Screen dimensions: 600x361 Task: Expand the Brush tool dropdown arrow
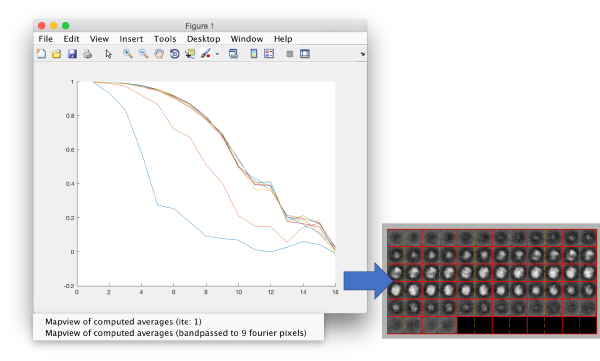coord(217,54)
